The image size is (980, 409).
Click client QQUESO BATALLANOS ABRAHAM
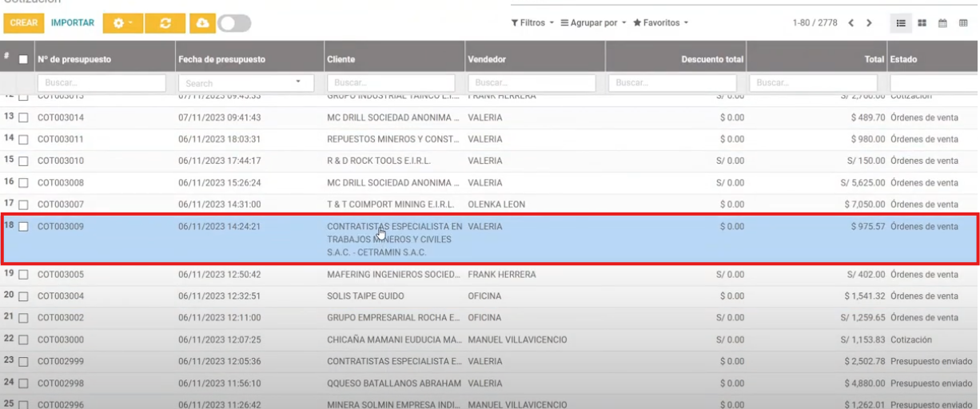[x=394, y=383]
